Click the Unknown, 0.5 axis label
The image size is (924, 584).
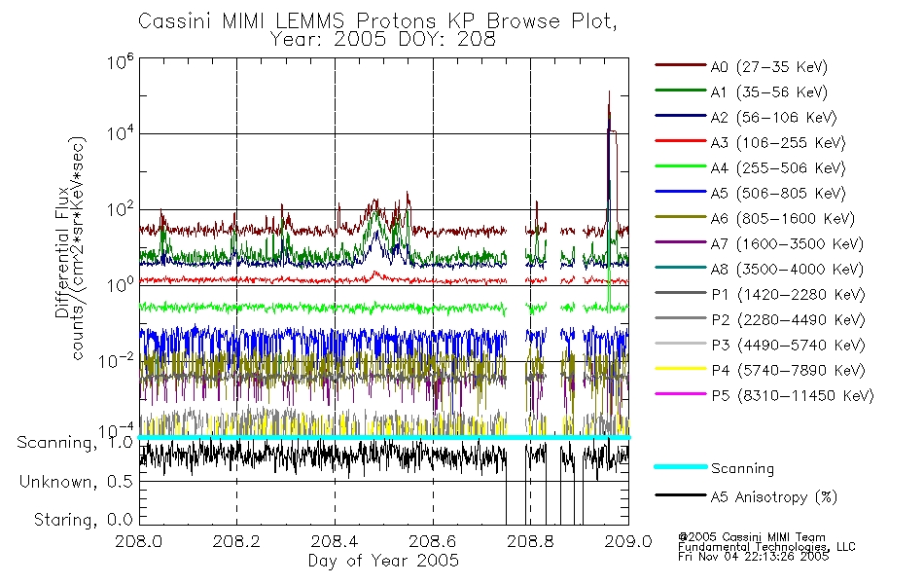[x=76, y=483]
